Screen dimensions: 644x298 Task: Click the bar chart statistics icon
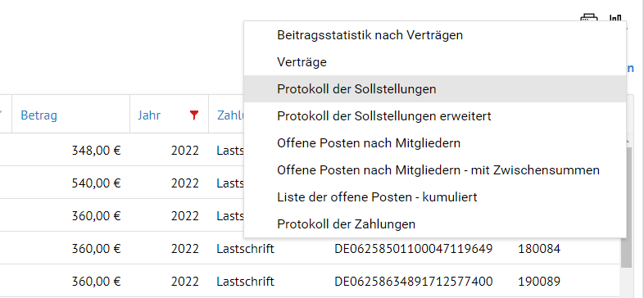tap(615, 17)
